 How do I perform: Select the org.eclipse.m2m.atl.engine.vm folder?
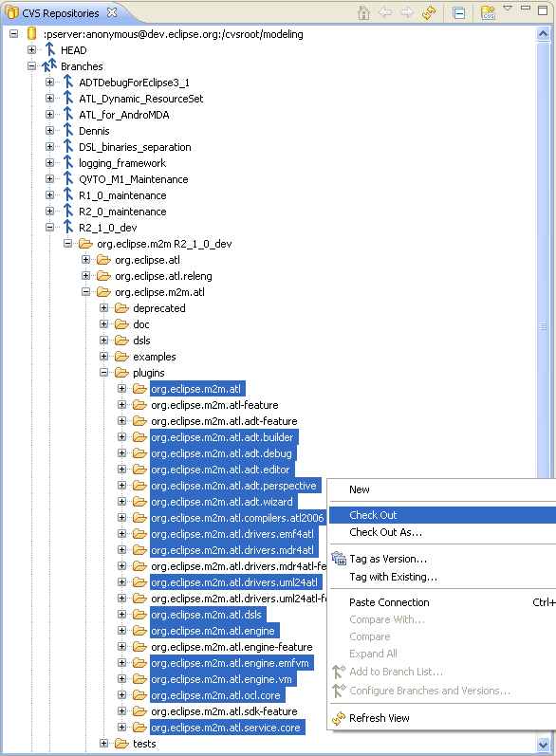pos(221,679)
